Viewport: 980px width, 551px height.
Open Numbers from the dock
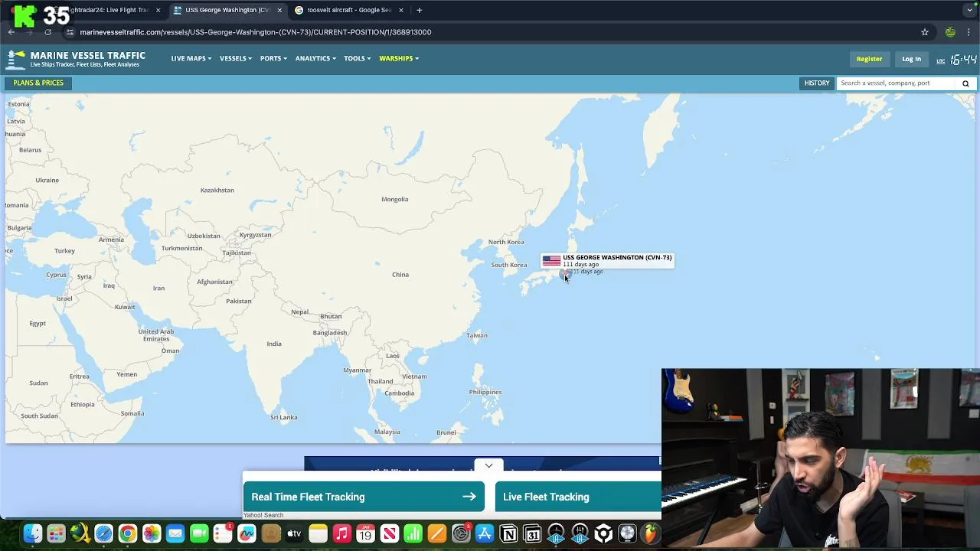point(413,533)
